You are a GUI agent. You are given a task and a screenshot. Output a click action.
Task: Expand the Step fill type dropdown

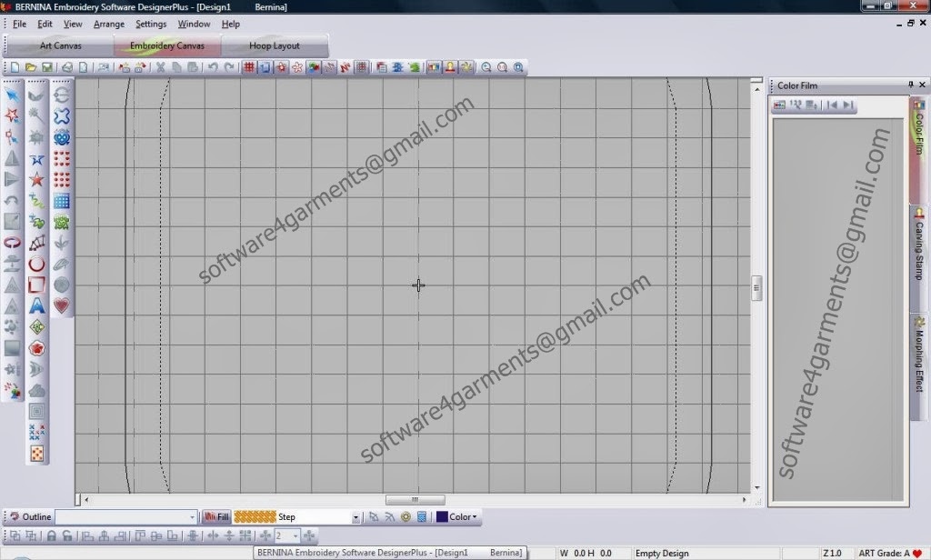pos(355,517)
